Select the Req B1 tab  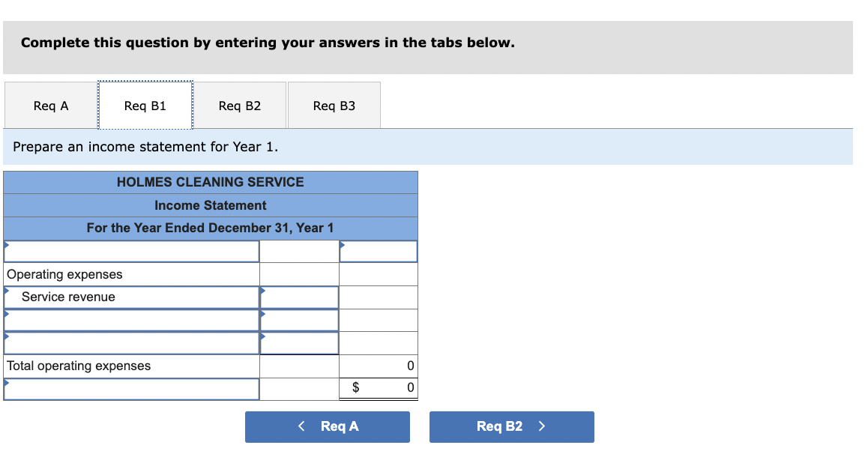pyautogui.click(x=145, y=105)
